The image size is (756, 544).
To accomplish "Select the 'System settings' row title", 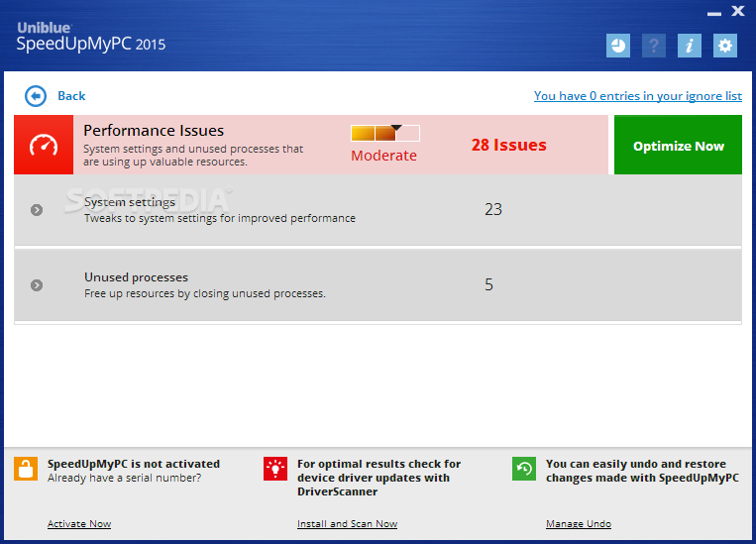I will click(x=130, y=202).
